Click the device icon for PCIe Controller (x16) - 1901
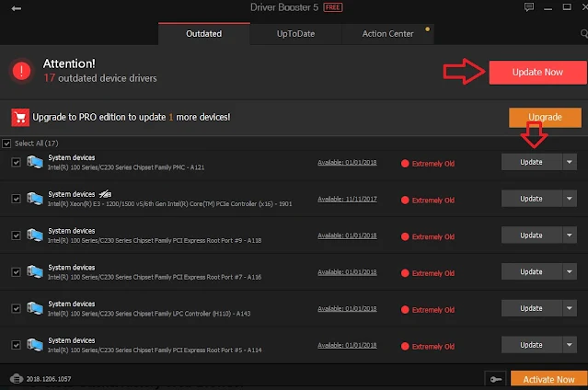 pos(34,199)
